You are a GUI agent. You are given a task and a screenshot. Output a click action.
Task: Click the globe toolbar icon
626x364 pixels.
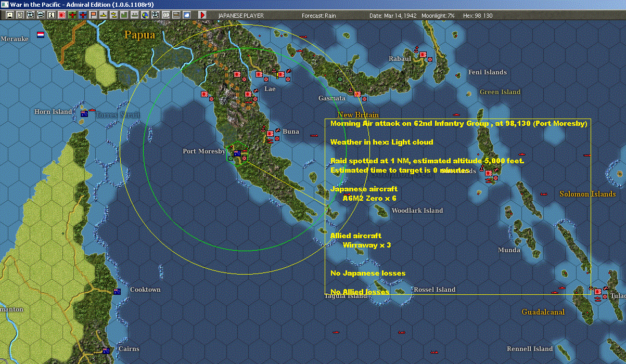[x=145, y=15]
